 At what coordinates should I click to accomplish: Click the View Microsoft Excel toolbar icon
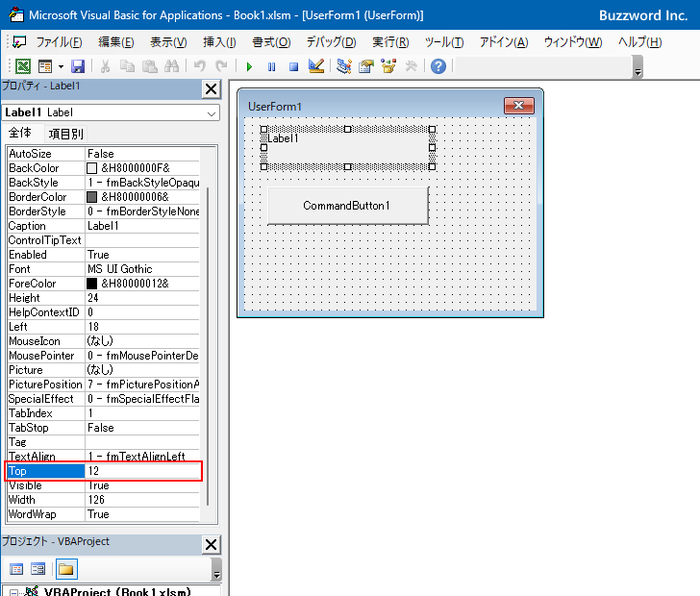pos(23,66)
